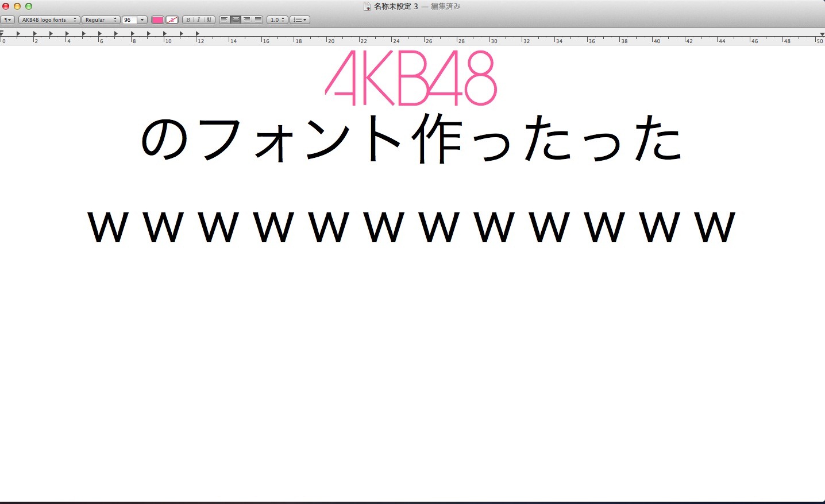This screenshot has height=504, width=825.
Task: Select the right margin marker at ruler mark 50
Action: [x=822, y=34]
